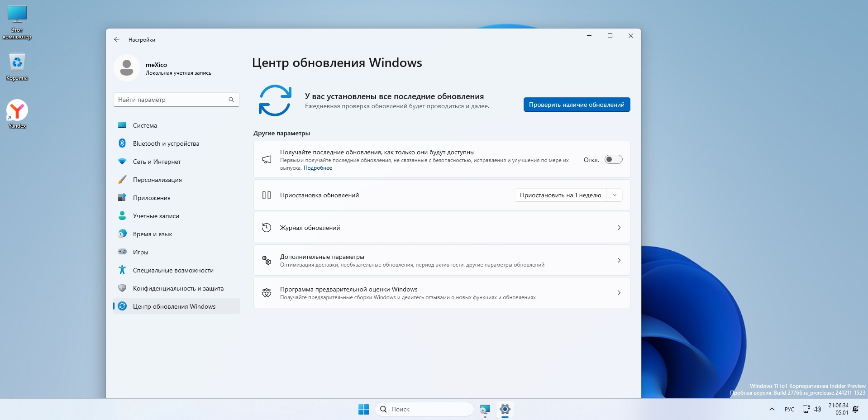Expand Программа предварительной оценки Windows chevron
Image resolution: width=868 pixels, height=420 pixels.
[x=619, y=293]
